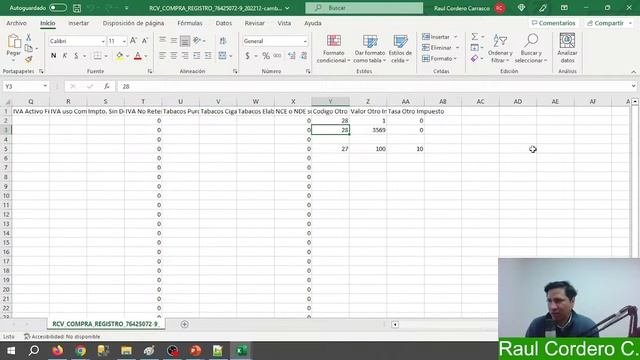Click the Buscar search box
640x360 pixels.
tap(364, 8)
